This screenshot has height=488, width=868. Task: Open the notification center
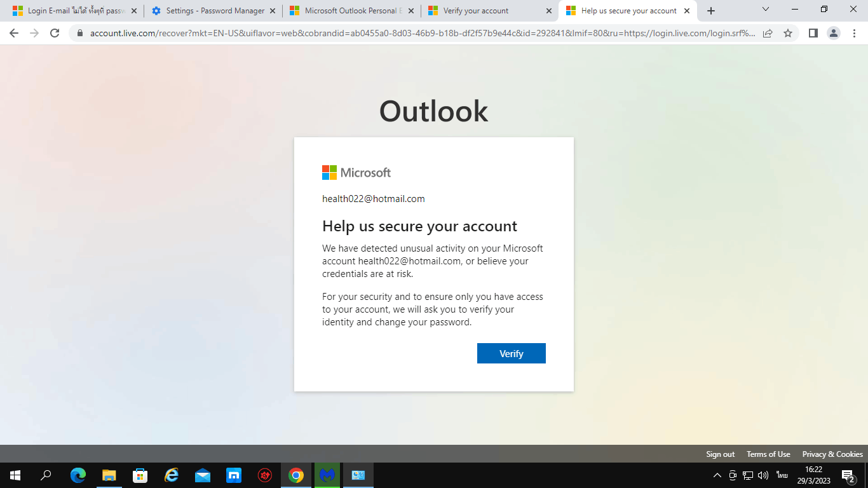(848, 475)
